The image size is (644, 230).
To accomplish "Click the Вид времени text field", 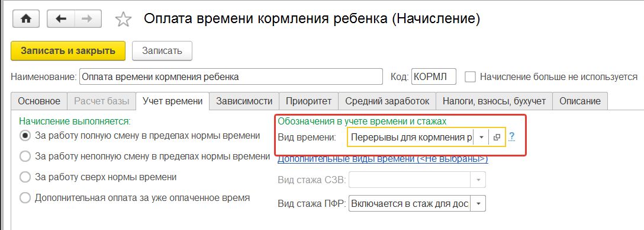I will click(411, 138).
